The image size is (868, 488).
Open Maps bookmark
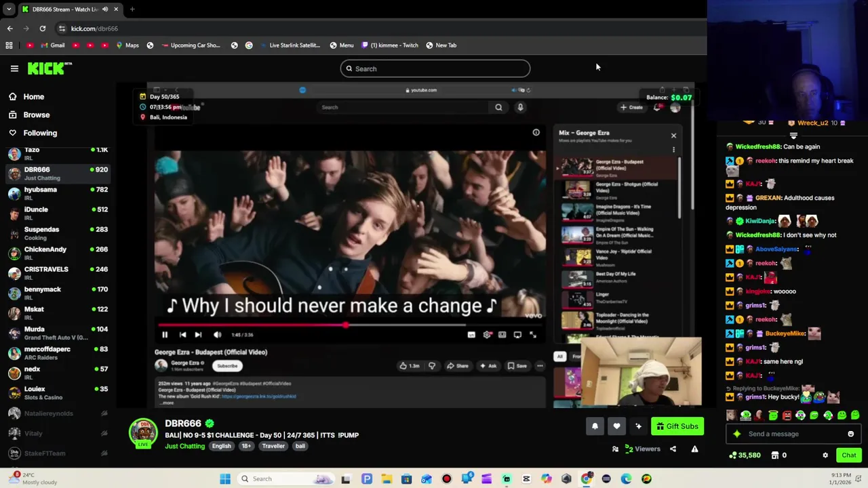pos(127,45)
